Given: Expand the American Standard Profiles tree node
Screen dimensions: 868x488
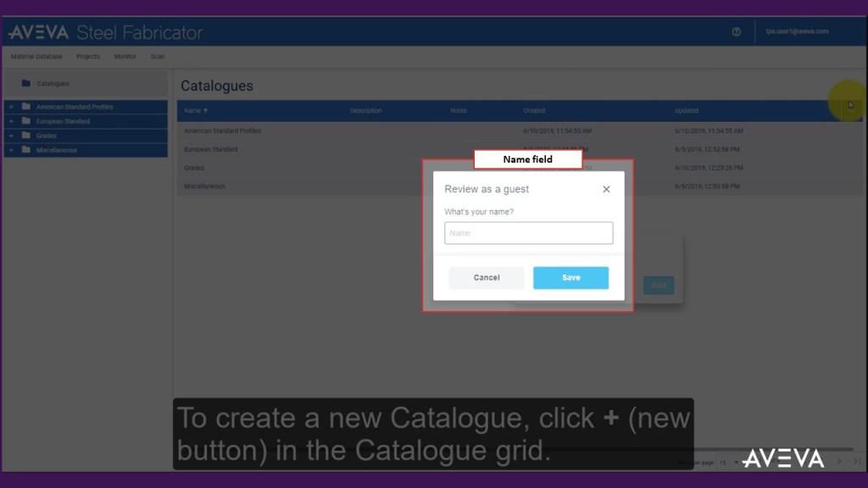Looking at the screenshot, I should 11,107.
